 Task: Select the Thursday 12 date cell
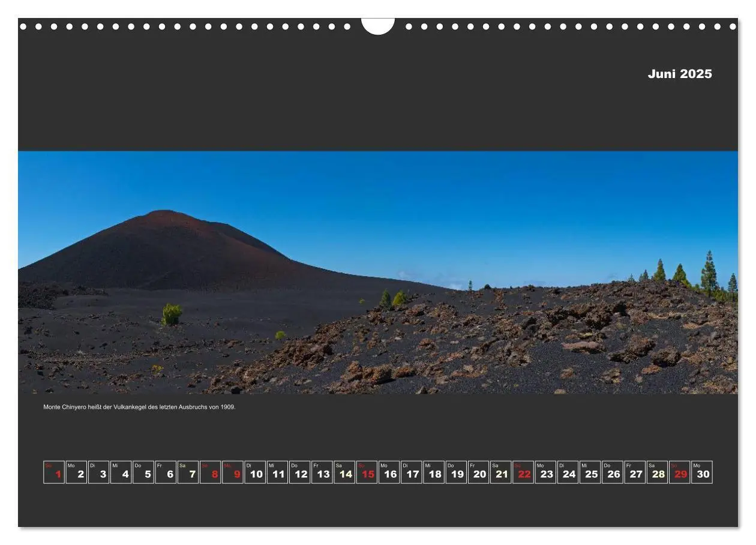(x=300, y=472)
